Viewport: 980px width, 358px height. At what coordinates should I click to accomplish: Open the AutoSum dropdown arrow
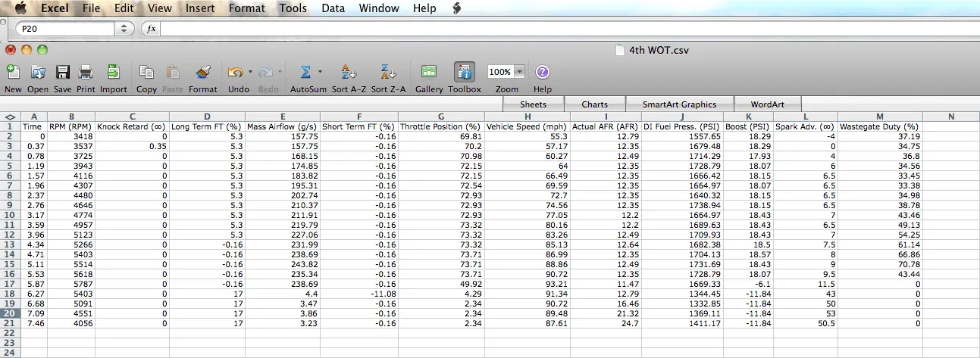pyautogui.click(x=321, y=72)
